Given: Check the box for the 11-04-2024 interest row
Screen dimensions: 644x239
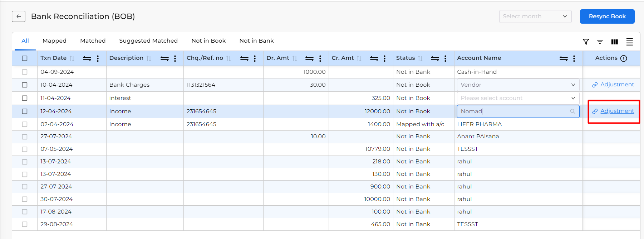Looking at the screenshot, I should pyautogui.click(x=25, y=98).
